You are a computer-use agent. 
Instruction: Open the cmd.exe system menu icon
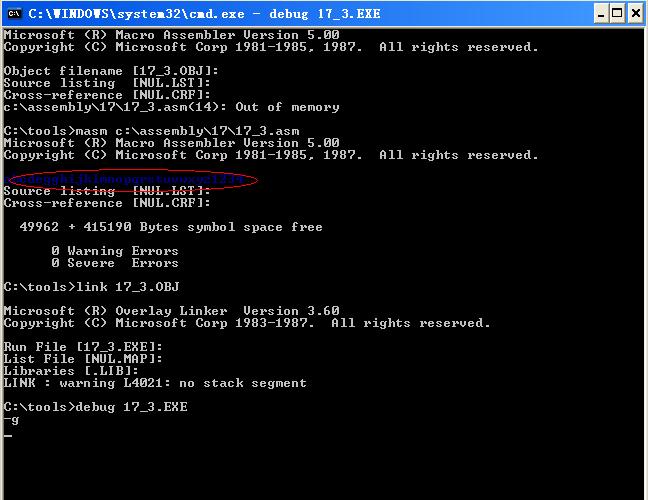(14, 14)
